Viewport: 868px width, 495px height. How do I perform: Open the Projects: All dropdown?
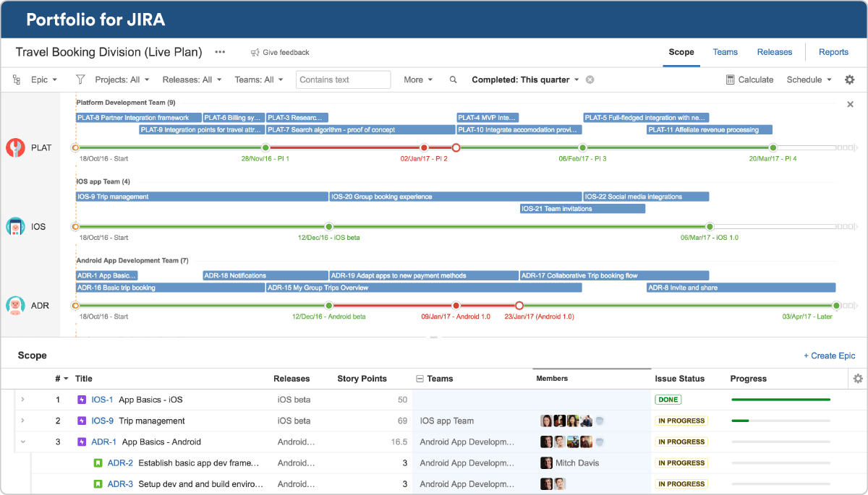coord(122,80)
